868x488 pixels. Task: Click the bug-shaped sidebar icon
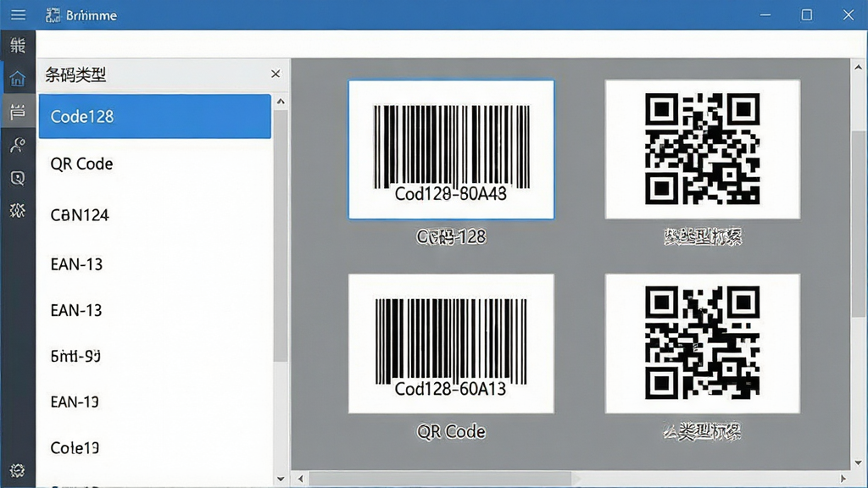(18, 210)
